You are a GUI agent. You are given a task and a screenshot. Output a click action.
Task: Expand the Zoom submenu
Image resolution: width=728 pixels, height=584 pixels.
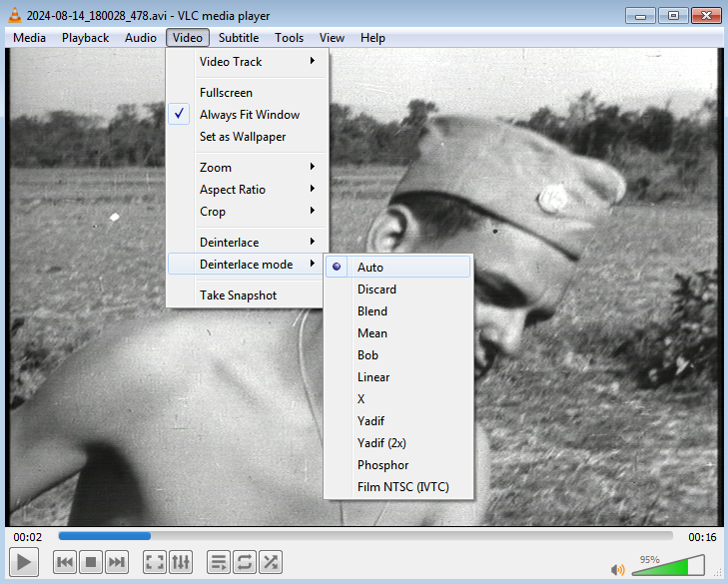(247, 167)
